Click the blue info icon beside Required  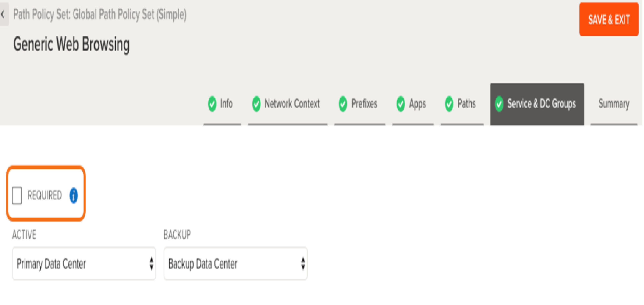74,195
